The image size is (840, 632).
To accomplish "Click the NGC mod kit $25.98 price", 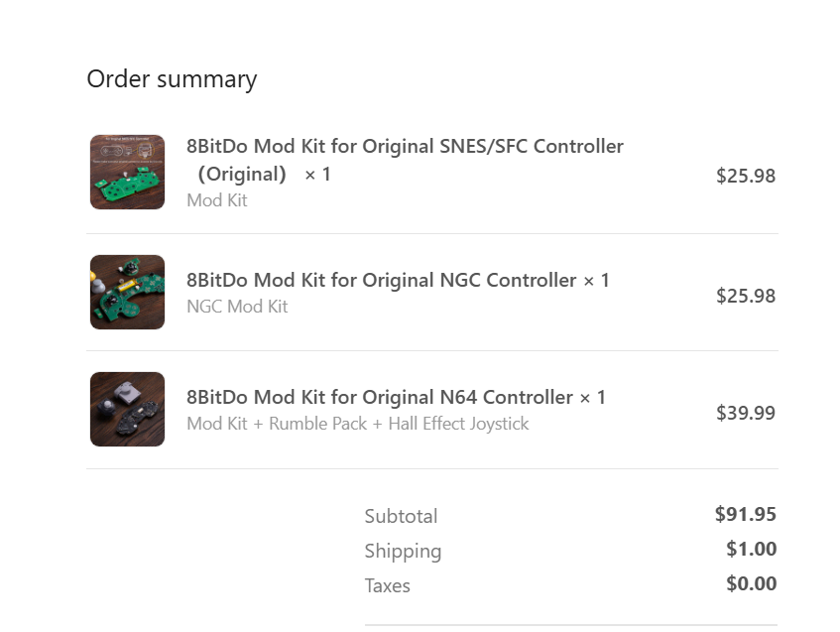I will (x=746, y=296).
